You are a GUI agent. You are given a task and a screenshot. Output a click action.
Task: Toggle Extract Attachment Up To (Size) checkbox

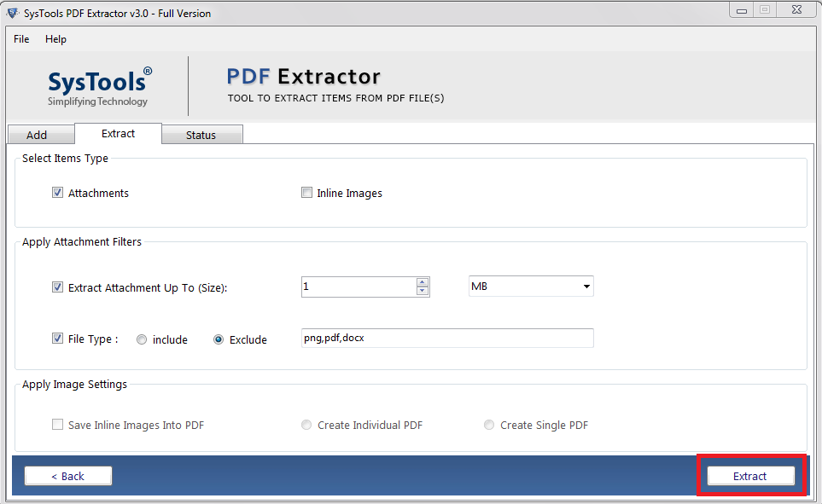58,287
